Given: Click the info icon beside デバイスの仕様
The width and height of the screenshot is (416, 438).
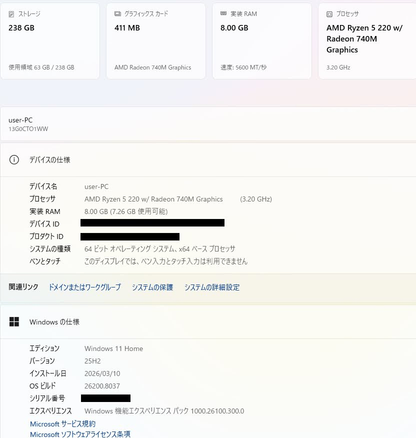Looking at the screenshot, I should (14, 160).
